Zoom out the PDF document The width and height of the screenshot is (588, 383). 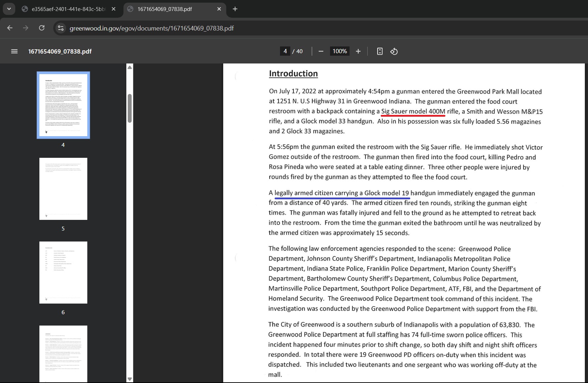(x=321, y=51)
